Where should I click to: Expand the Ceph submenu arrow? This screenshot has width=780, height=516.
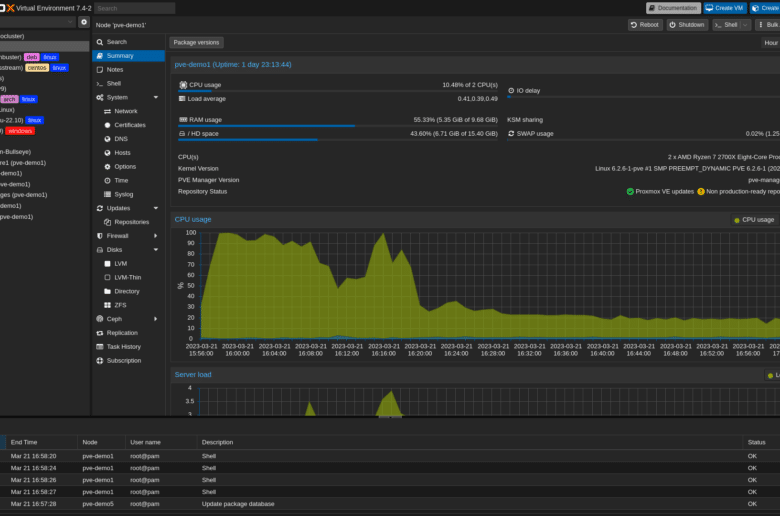[x=156, y=319]
